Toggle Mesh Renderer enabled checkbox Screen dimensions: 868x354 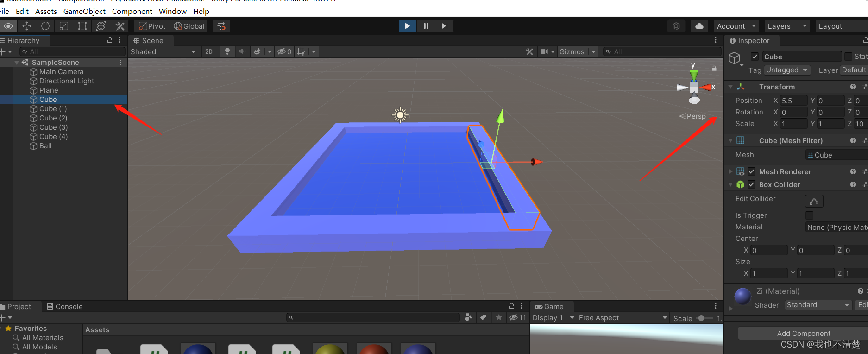click(752, 171)
